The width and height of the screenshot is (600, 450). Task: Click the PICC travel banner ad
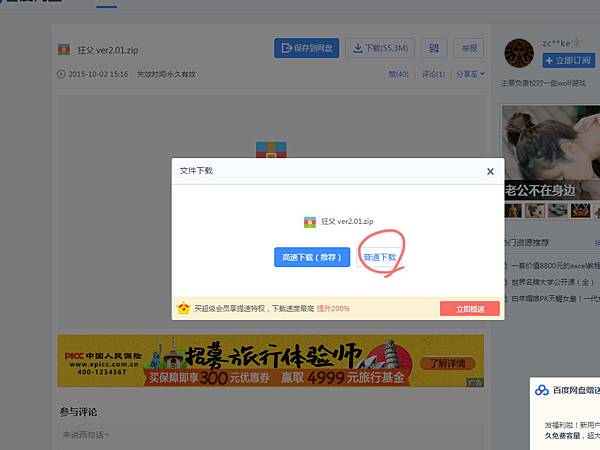[x=271, y=361]
